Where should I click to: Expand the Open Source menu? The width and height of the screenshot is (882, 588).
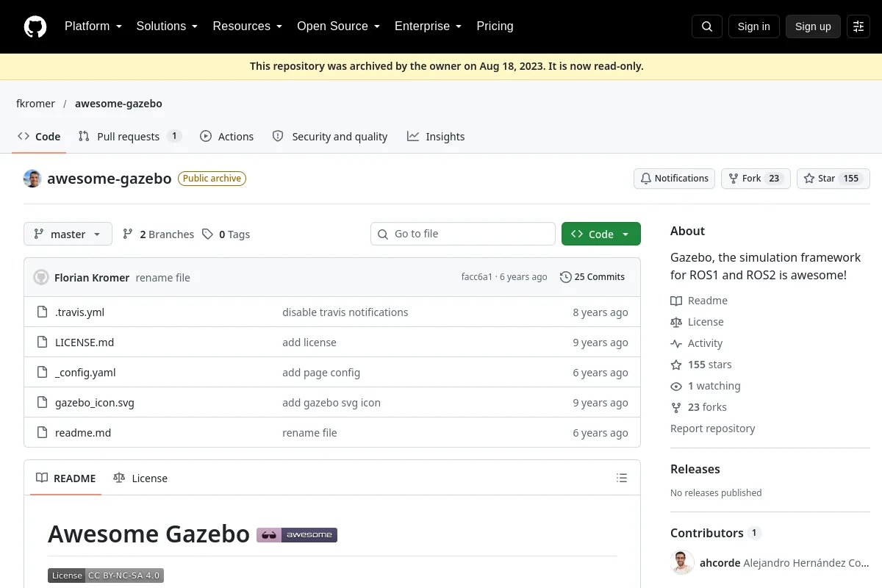pos(338,26)
